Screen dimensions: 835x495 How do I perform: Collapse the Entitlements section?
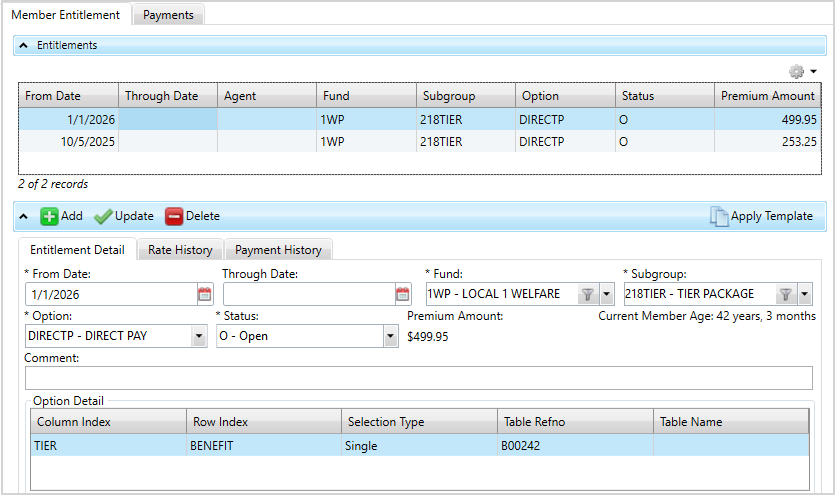coord(24,46)
